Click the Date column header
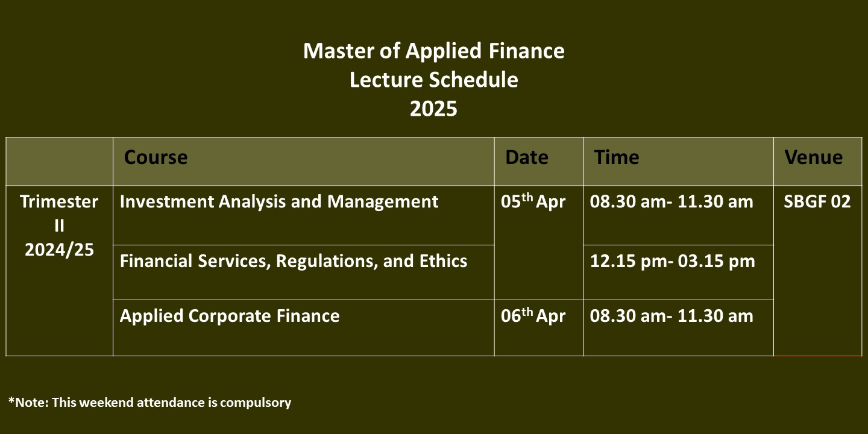Screen dimensions: 868x434 coord(527,158)
